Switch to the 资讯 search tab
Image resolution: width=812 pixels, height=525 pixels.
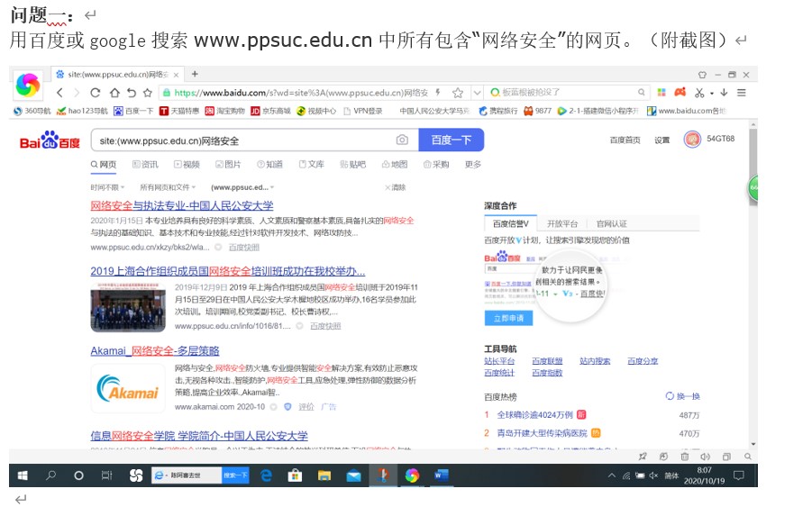click(x=145, y=164)
